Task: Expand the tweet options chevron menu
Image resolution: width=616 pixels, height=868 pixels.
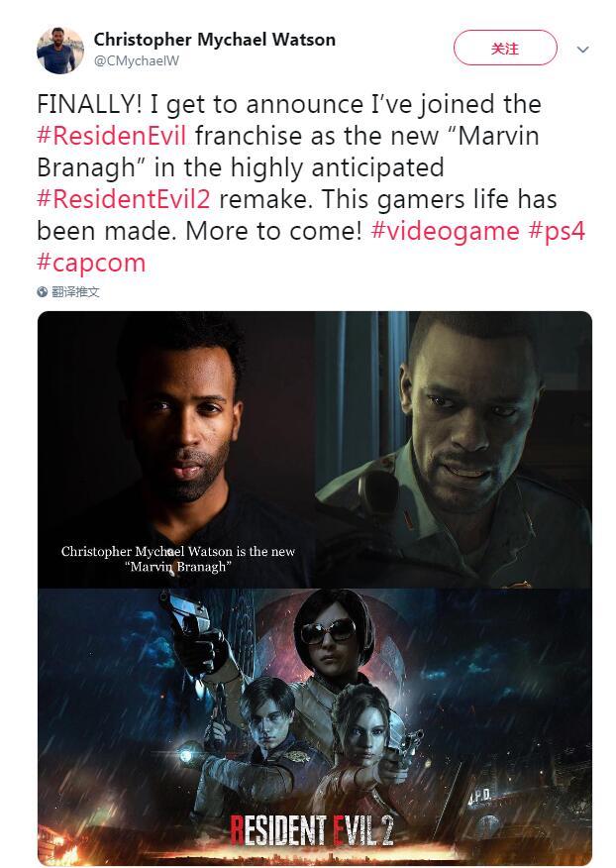Action: coord(582,50)
